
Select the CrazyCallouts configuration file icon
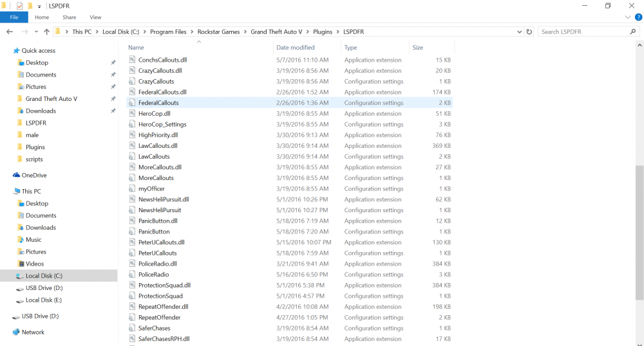(132, 81)
